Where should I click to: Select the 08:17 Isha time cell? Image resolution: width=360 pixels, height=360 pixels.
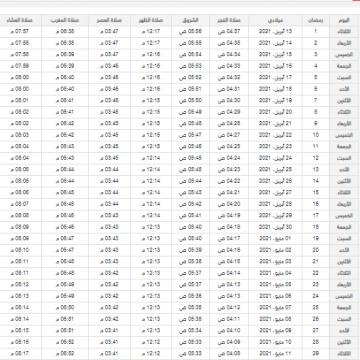click(x=20, y=354)
